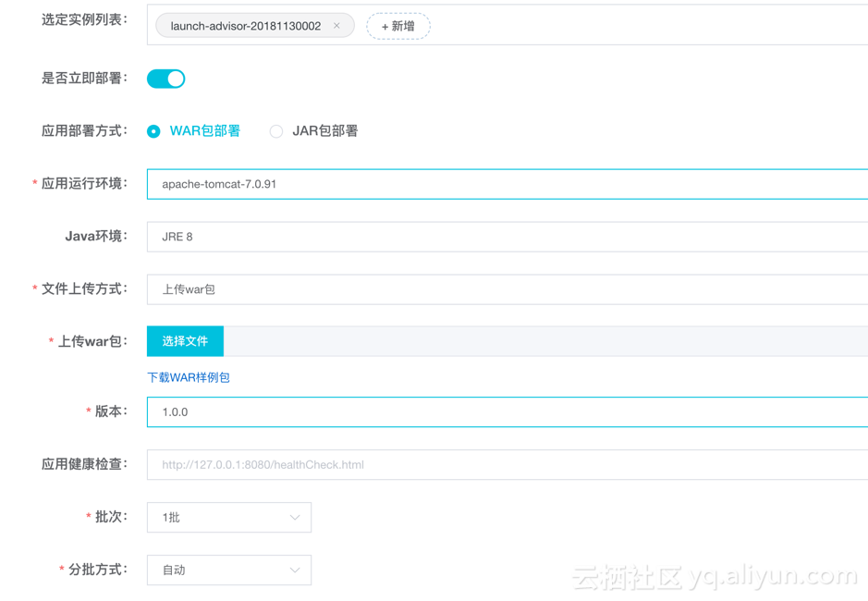Select the WAR包部署 radio option
Viewport: 868px width, 601px height.
(x=153, y=131)
